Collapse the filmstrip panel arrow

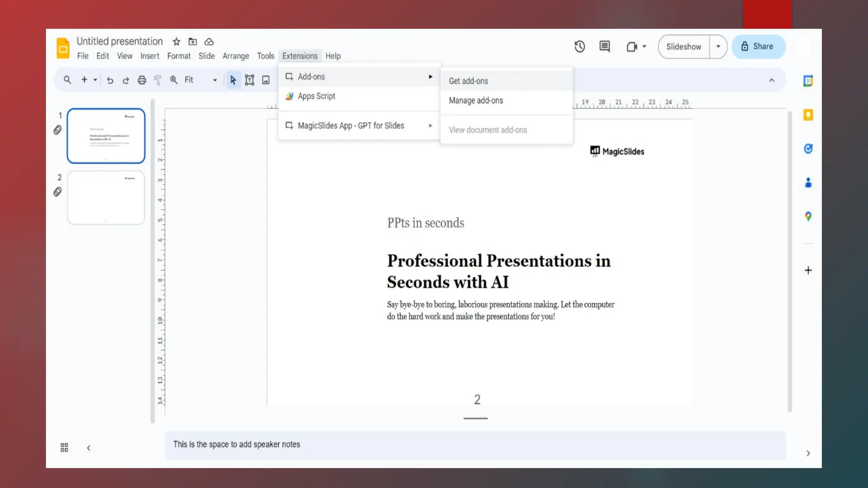[89, 448]
